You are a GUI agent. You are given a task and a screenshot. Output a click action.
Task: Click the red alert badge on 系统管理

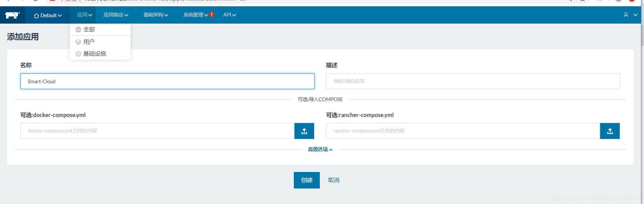tap(212, 14)
